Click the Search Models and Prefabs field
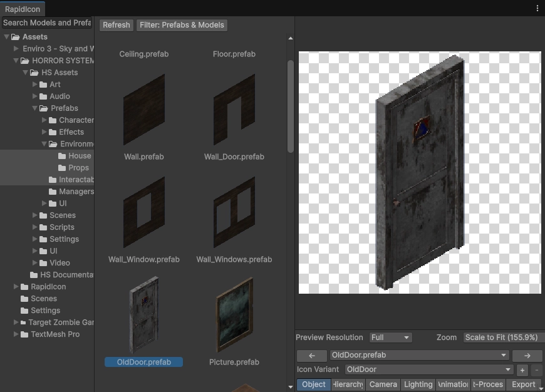This screenshot has height=392, width=545. click(47, 23)
